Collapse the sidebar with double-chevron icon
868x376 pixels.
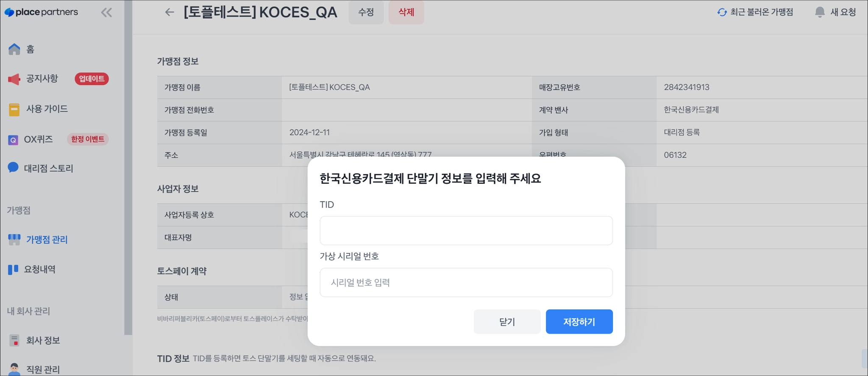click(106, 13)
